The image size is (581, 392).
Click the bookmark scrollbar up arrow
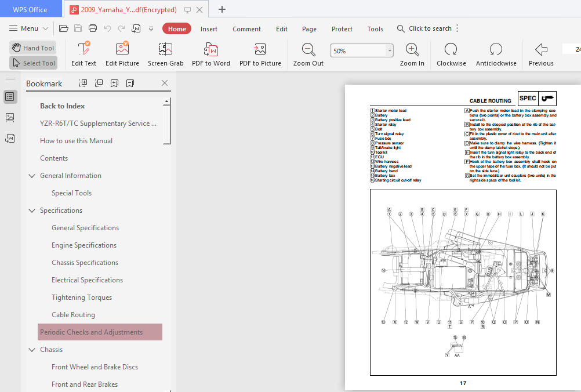167,101
